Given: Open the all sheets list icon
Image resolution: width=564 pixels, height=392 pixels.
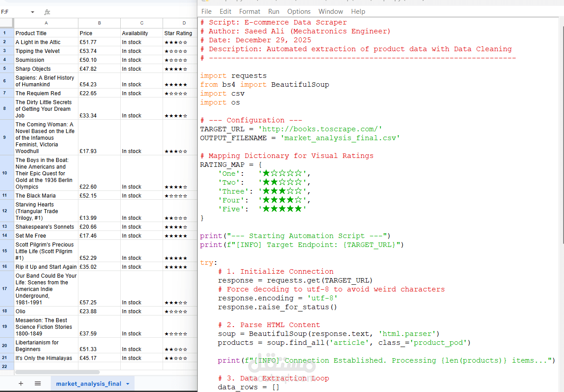Looking at the screenshot, I should pyautogui.click(x=38, y=384).
